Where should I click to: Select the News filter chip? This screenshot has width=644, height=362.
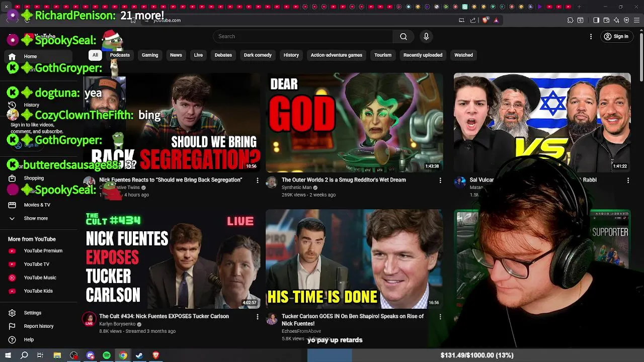176,55
